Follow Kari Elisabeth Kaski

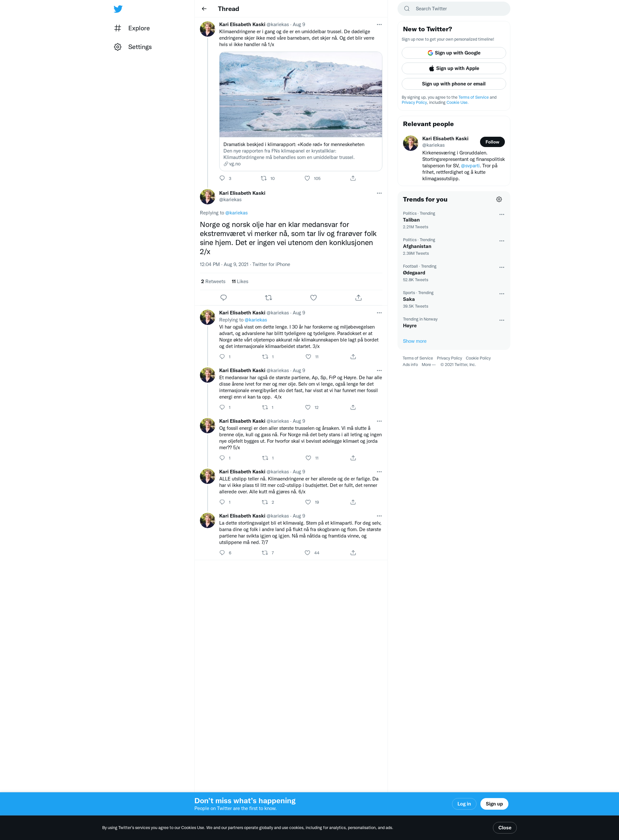pos(492,142)
